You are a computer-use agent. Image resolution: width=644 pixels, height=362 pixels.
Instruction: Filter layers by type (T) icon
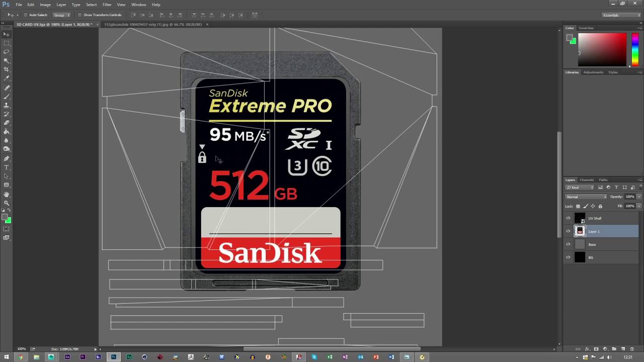point(617,188)
